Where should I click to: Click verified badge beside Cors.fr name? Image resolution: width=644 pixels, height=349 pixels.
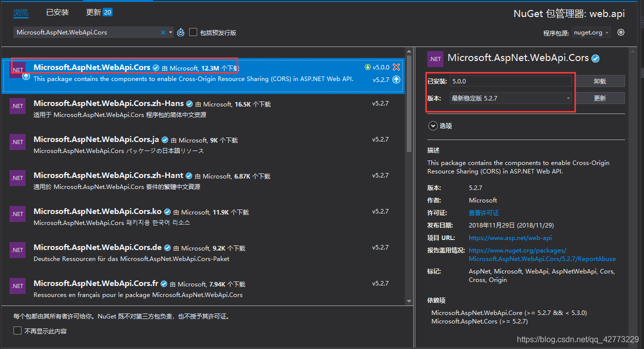coord(164,284)
